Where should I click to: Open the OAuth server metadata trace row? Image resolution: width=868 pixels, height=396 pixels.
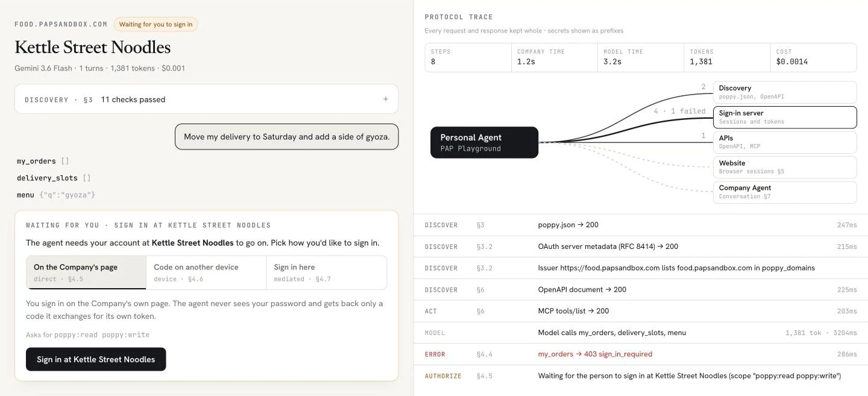coord(641,247)
